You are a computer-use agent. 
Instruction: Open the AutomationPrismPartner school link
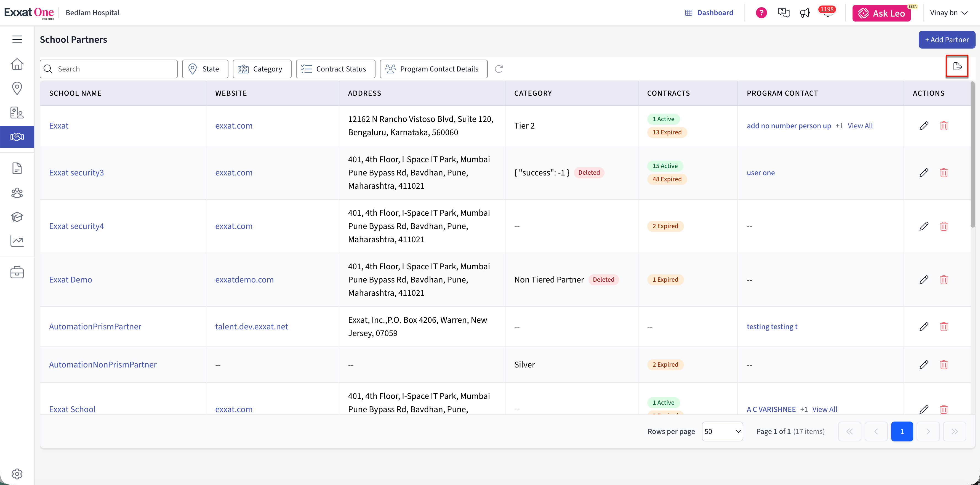[95, 326]
